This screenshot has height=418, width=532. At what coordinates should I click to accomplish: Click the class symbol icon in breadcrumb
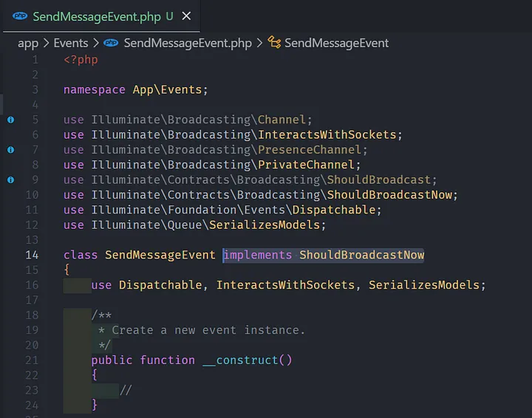(x=274, y=43)
